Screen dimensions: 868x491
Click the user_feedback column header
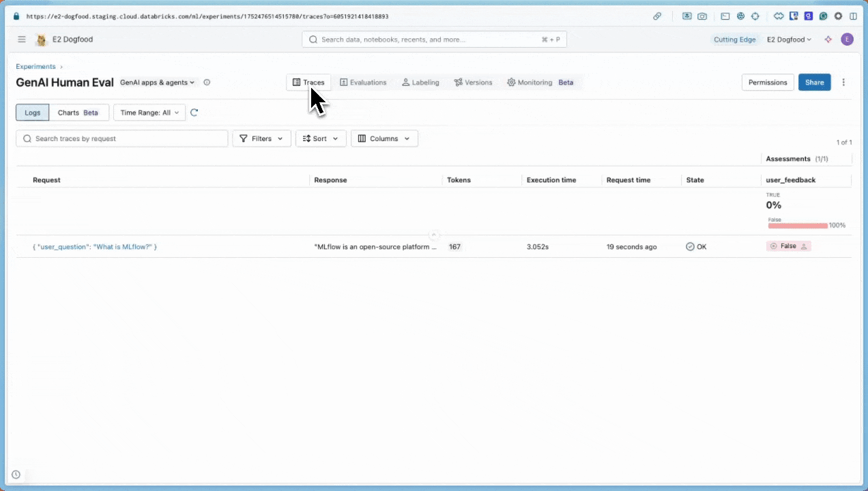[x=791, y=180]
